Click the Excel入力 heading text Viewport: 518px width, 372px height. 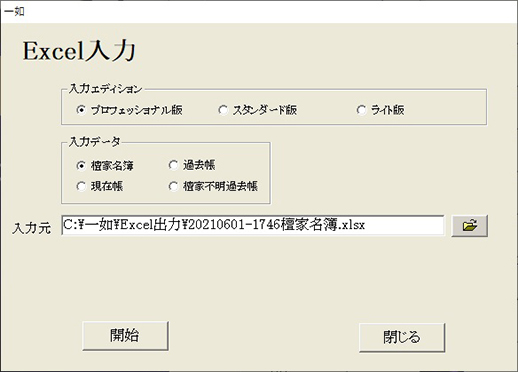(x=79, y=52)
